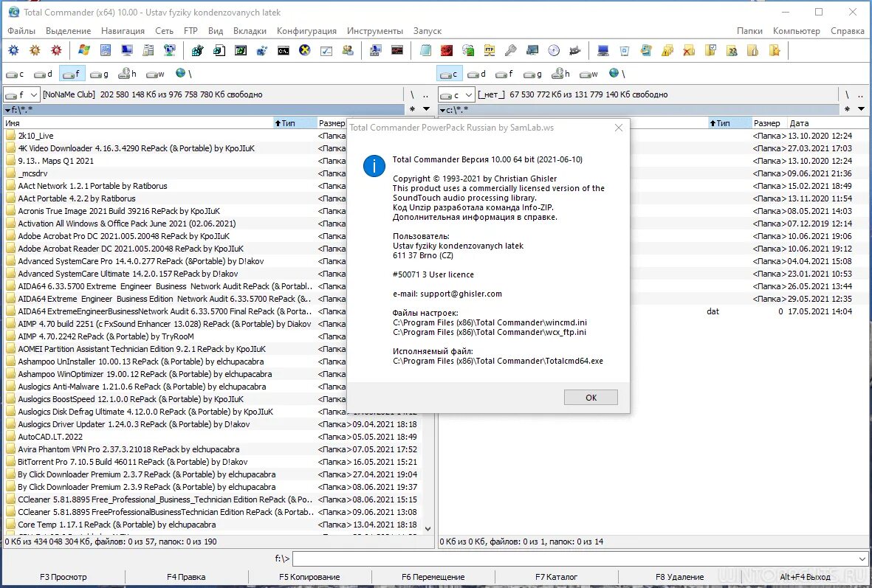Click the black monitor with red graph icon
Viewport: 872px width, 588px height.
[x=397, y=51]
